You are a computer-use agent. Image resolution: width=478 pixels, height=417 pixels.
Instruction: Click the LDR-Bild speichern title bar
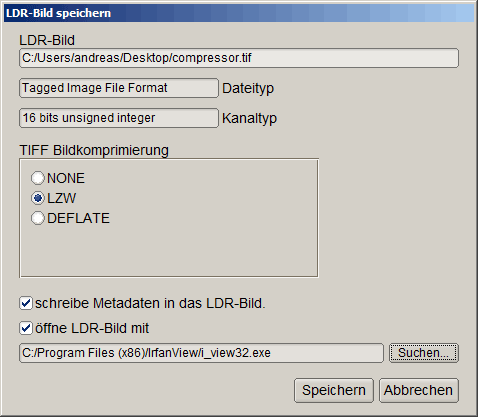[239, 13]
